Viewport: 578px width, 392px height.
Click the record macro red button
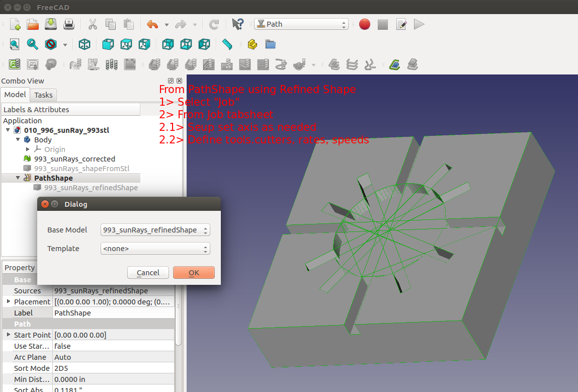(x=365, y=24)
